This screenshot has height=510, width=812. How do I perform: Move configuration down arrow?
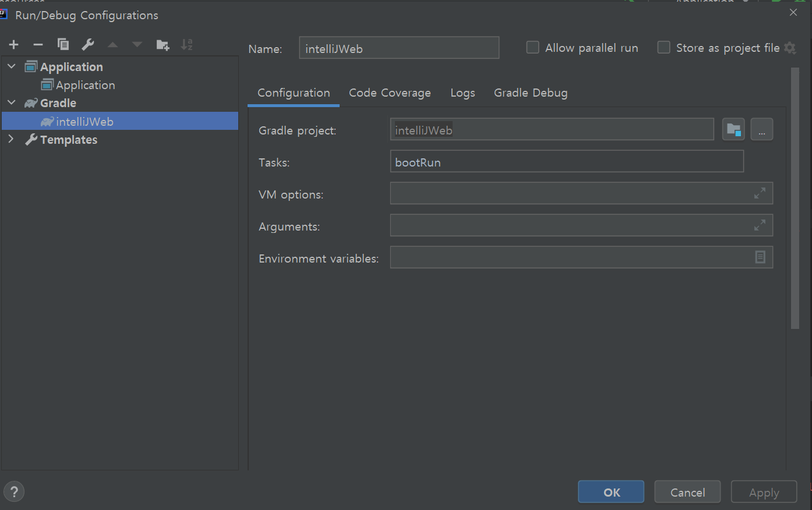click(x=137, y=45)
